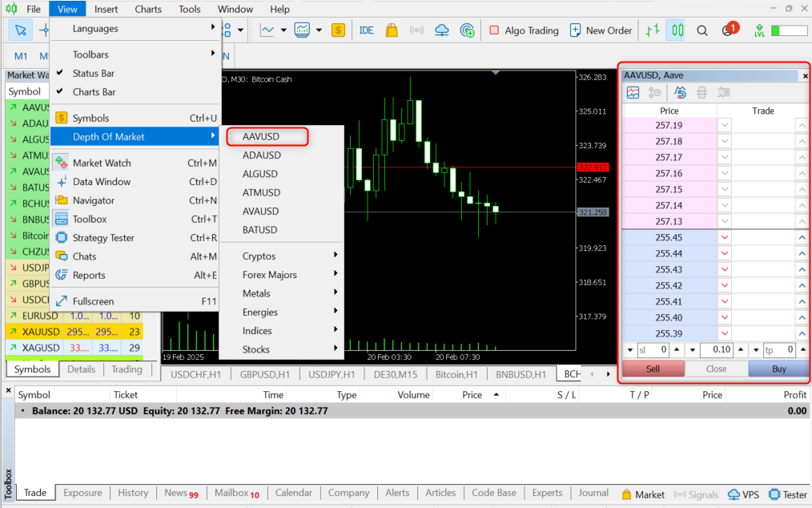
Task: Switch to the History tab
Action: click(133, 493)
